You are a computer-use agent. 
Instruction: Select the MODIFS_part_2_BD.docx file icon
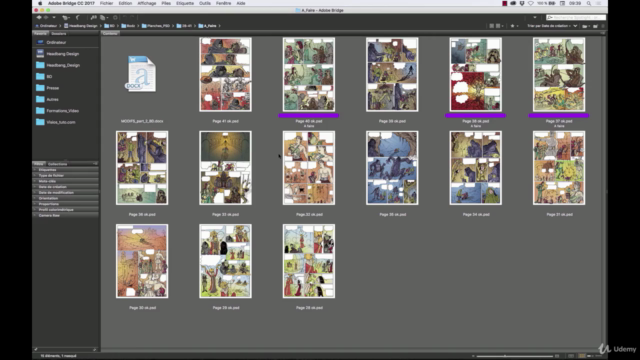pyautogui.click(x=141, y=74)
